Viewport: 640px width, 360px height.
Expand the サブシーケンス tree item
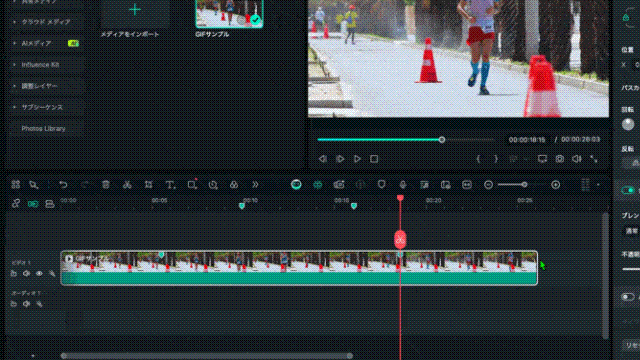click(x=15, y=107)
